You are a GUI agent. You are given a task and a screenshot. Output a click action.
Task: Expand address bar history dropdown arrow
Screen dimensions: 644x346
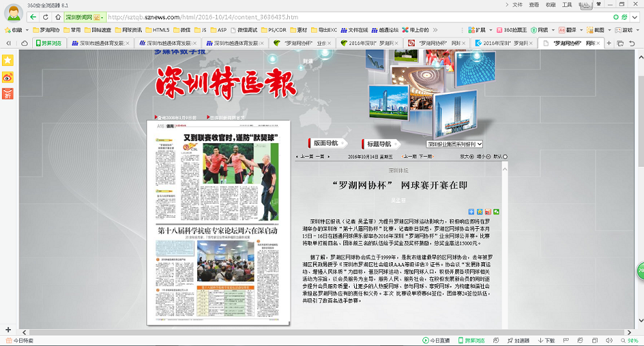pyautogui.click(x=635, y=17)
